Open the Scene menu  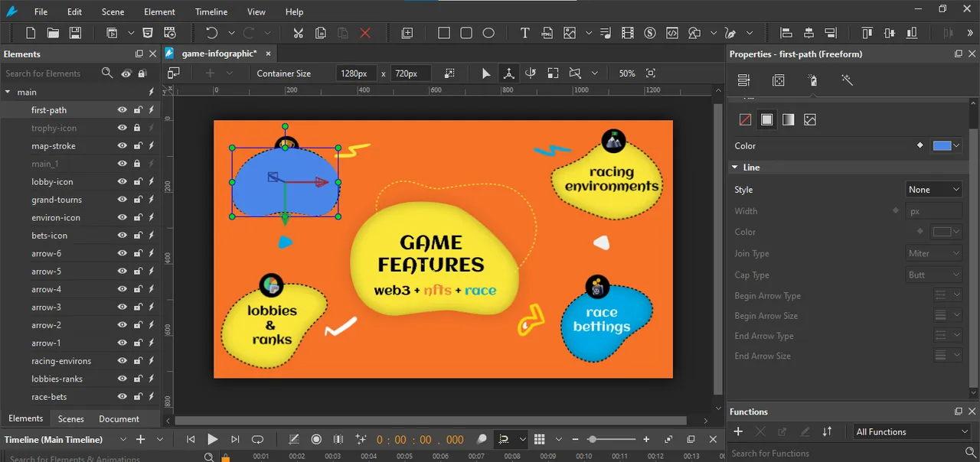click(x=113, y=12)
